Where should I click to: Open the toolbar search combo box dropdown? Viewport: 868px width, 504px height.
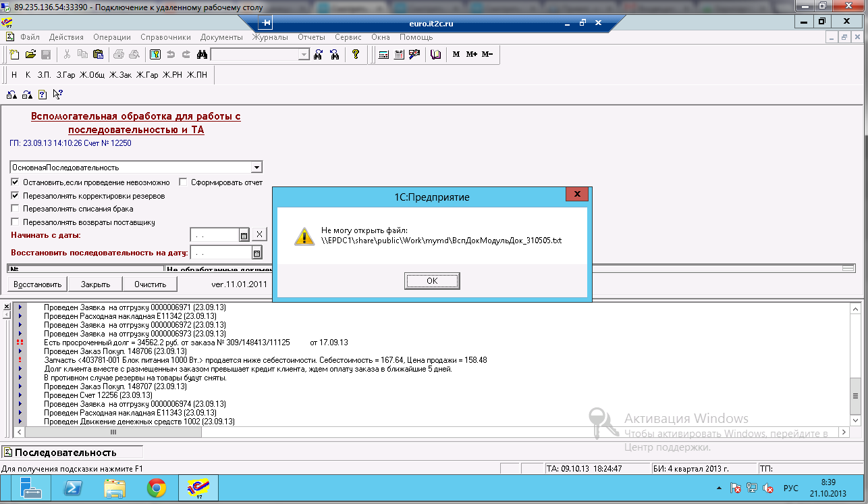[304, 55]
